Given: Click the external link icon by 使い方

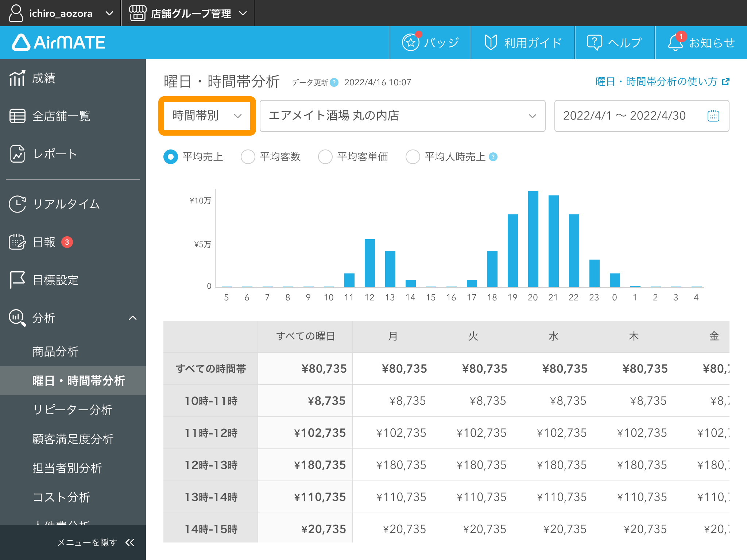Looking at the screenshot, I should (725, 82).
